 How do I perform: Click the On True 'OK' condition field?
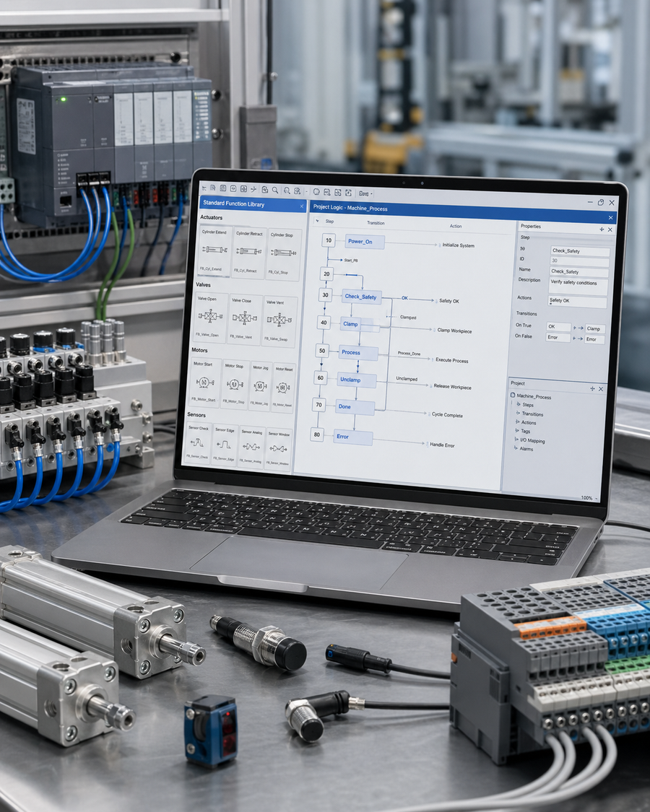(x=558, y=327)
